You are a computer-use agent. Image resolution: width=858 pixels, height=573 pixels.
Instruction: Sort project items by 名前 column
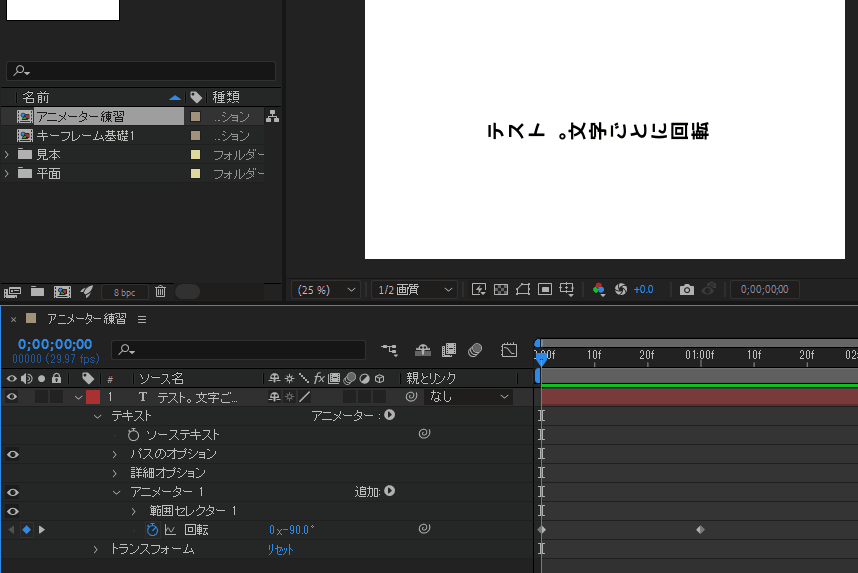tap(36, 97)
